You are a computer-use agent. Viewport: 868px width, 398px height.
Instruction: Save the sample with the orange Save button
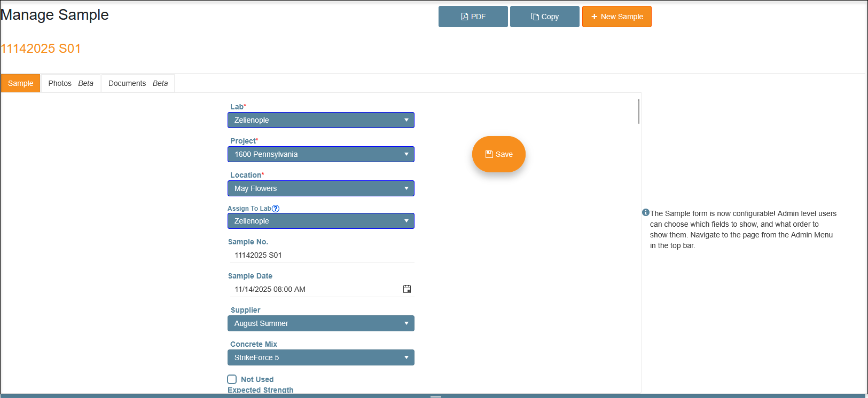click(498, 154)
